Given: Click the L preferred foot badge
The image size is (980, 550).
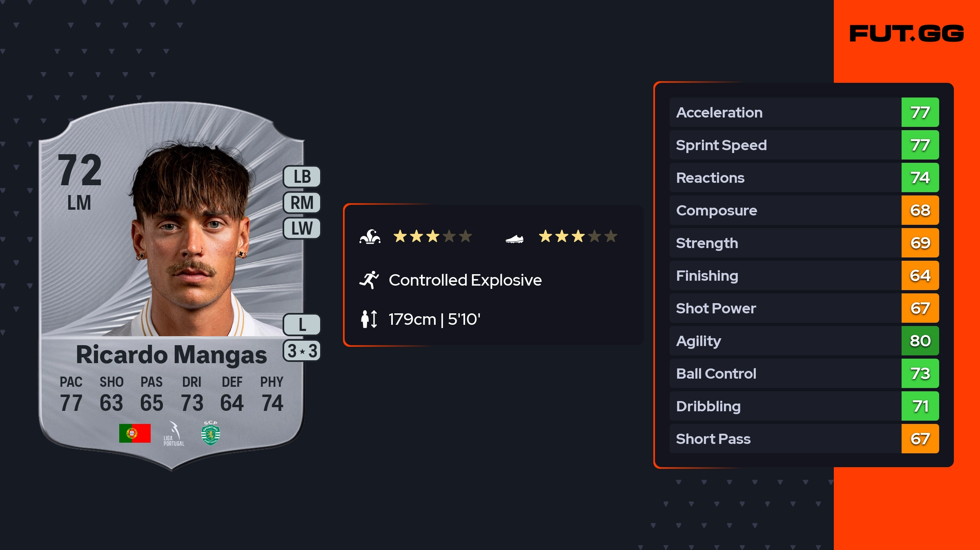Looking at the screenshot, I should click(302, 325).
